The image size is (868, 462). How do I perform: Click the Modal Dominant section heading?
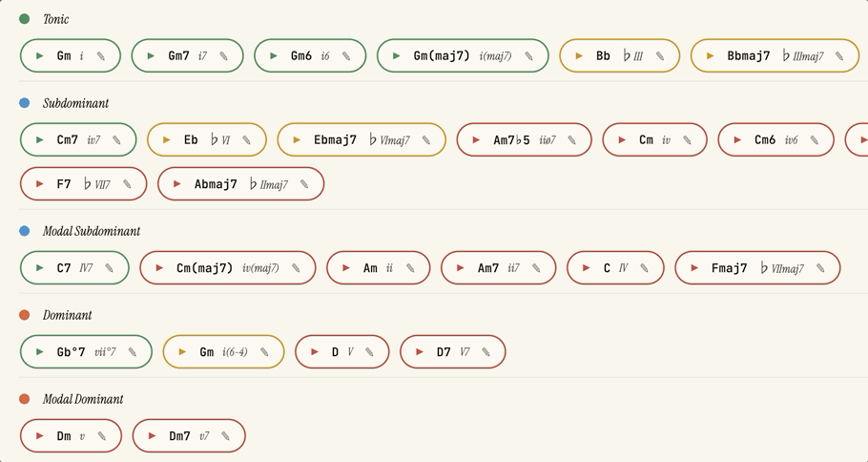[83, 399]
